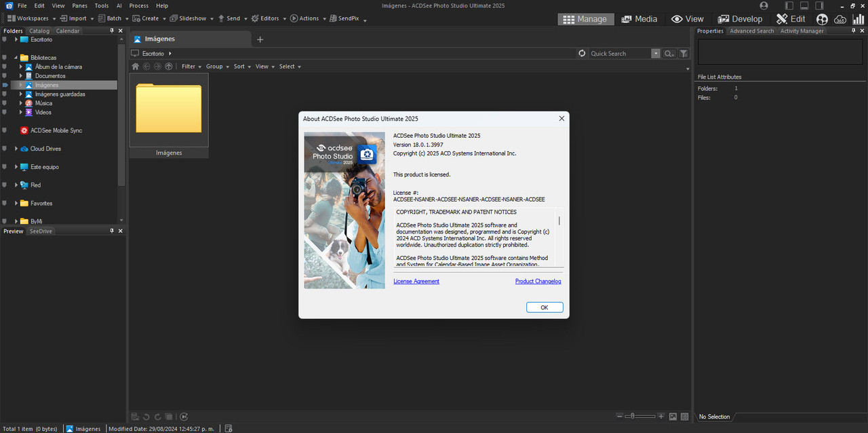Switch to the Advanced Search tab

[x=751, y=31]
